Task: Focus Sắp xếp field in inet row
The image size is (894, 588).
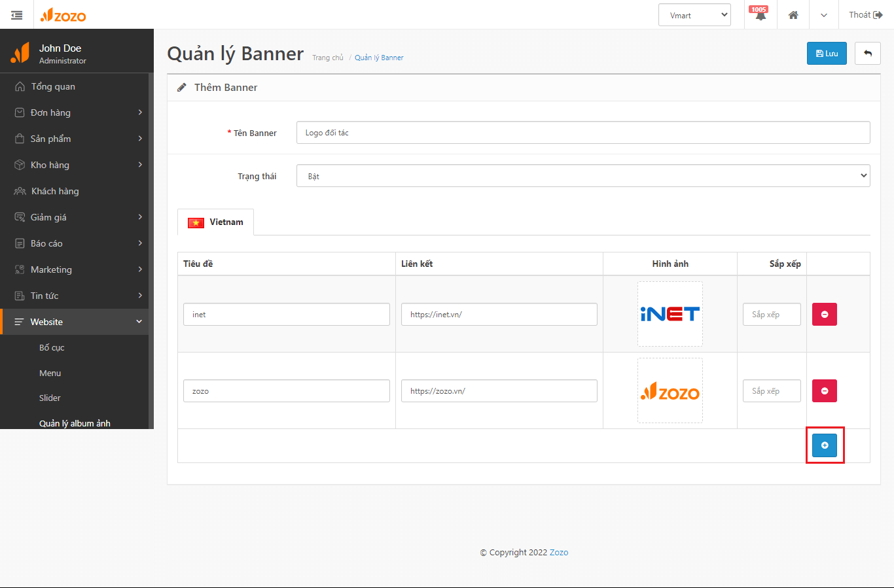Action: (x=772, y=315)
